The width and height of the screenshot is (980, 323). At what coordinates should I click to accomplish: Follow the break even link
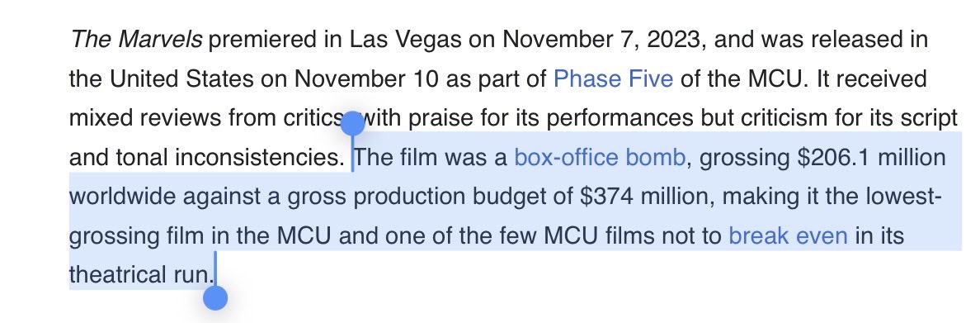(788, 236)
